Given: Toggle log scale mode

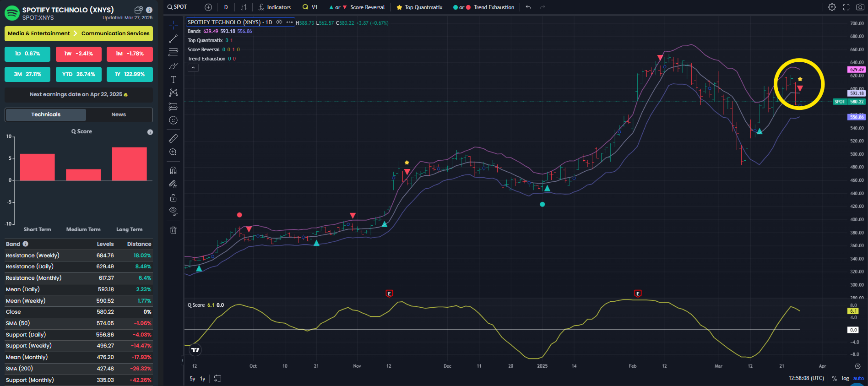Looking at the screenshot, I should click(845, 379).
